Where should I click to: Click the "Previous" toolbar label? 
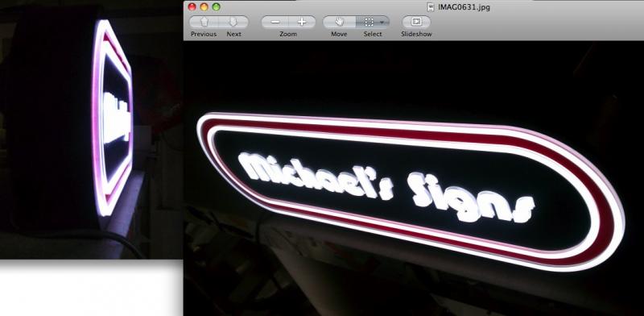tap(204, 34)
